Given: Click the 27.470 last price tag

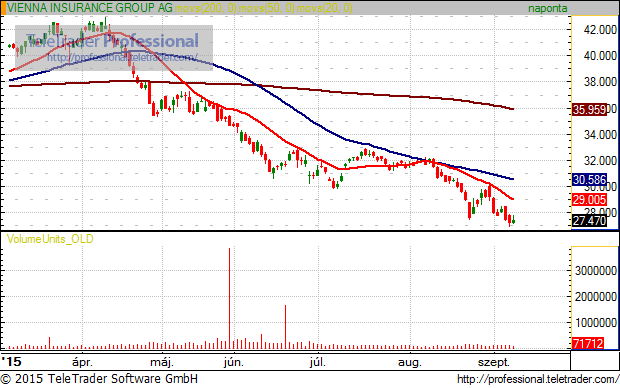Looking at the screenshot, I should coord(589,221).
